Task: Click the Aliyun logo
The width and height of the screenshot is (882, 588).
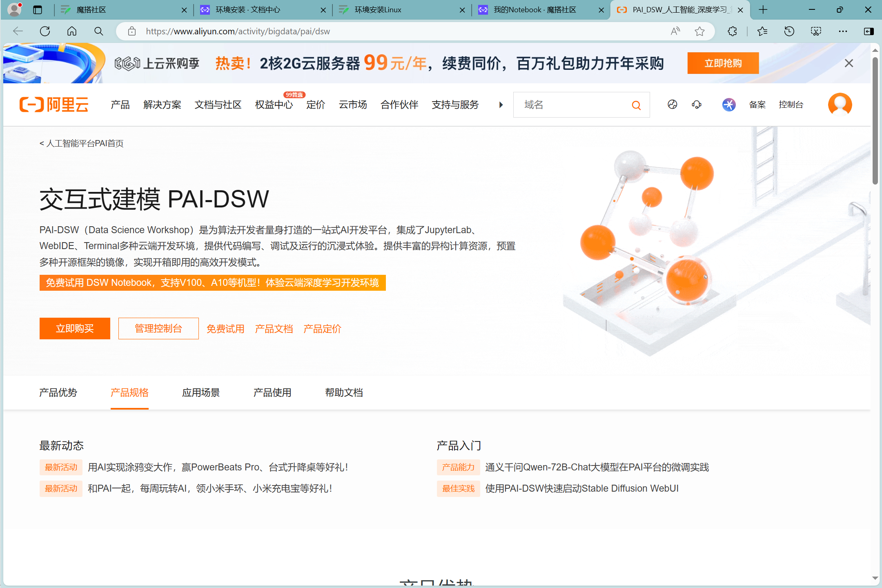Action: (x=54, y=105)
